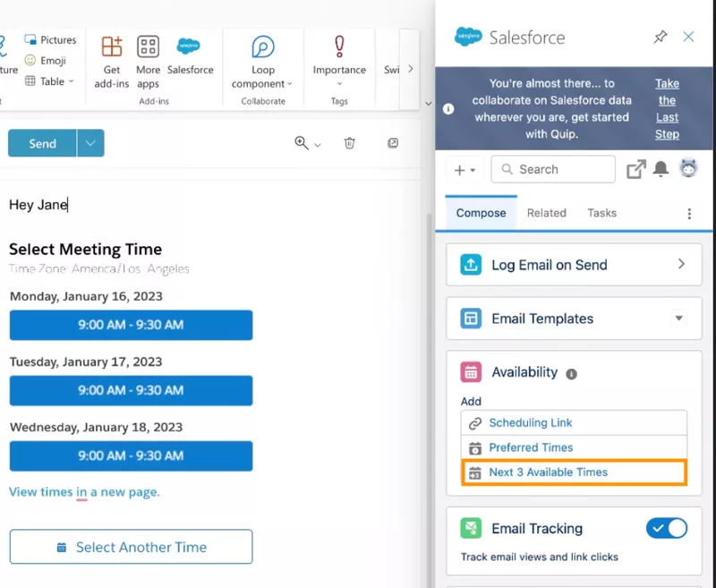Open Salesforce in external window icon

(635, 169)
